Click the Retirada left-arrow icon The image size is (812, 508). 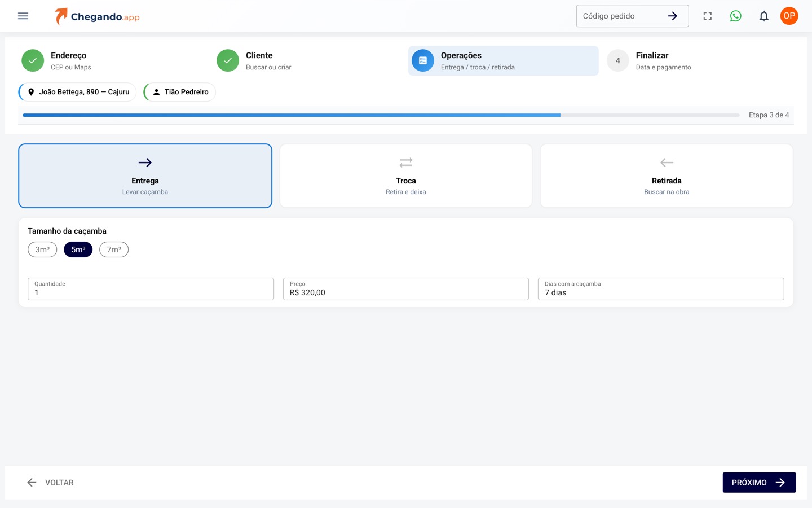pyautogui.click(x=667, y=163)
